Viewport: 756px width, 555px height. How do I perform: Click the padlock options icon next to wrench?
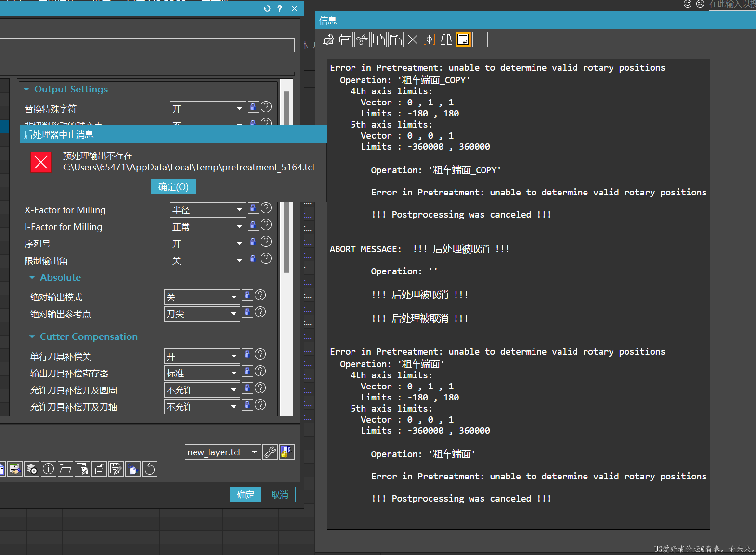[287, 452]
